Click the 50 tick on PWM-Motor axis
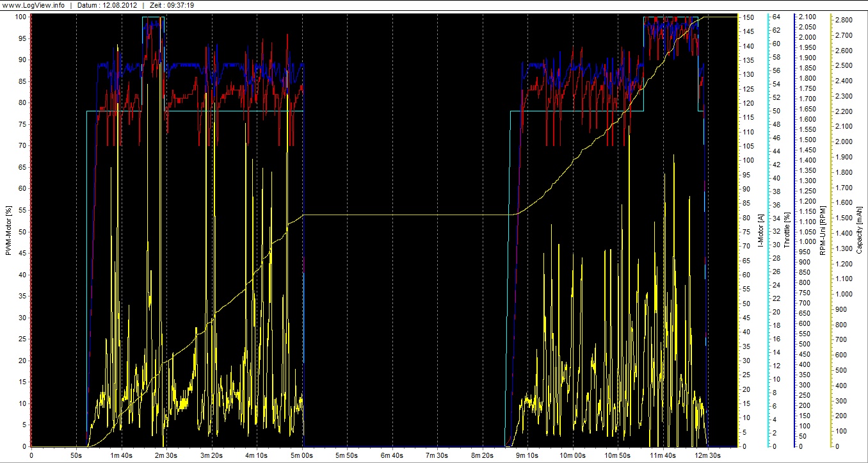This screenshot has height=463, width=868. (23, 232)
